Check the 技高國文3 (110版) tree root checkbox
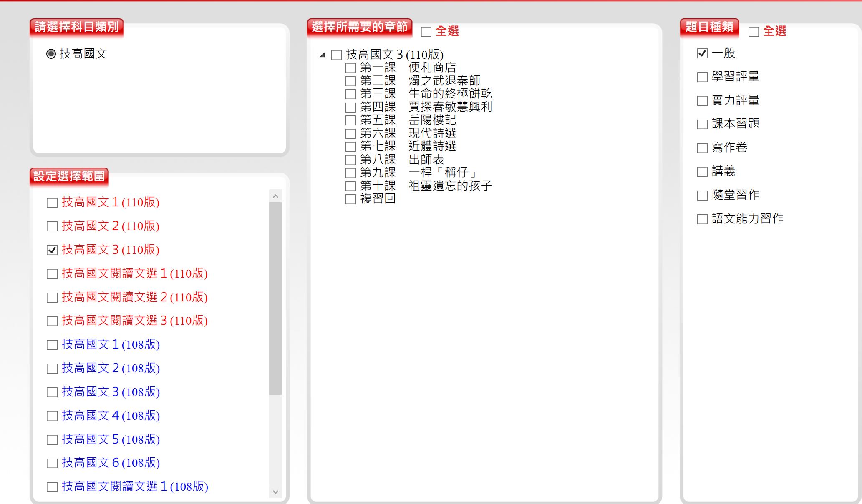 [336, 55]
